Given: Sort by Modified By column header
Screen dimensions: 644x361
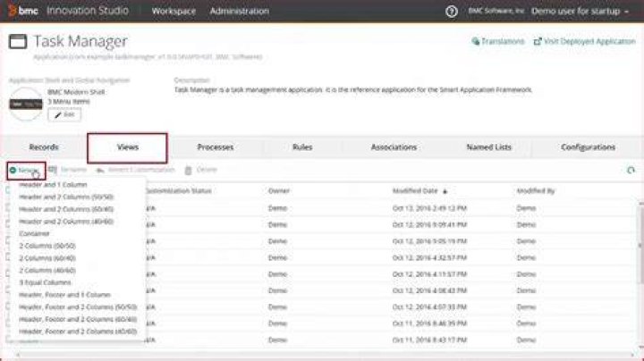Looking at the screenshot, I should 536,190.
